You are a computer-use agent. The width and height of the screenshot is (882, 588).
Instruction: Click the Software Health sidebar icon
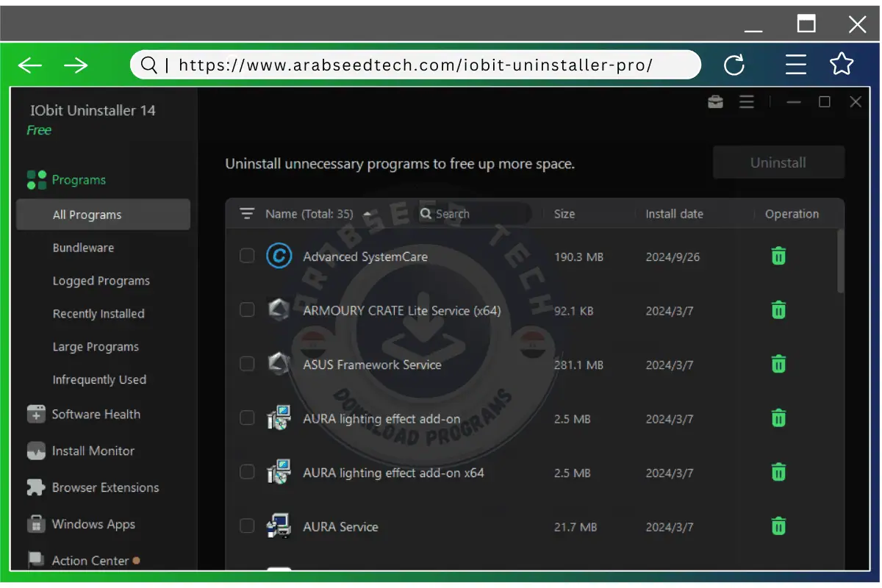tap(35, 414)
